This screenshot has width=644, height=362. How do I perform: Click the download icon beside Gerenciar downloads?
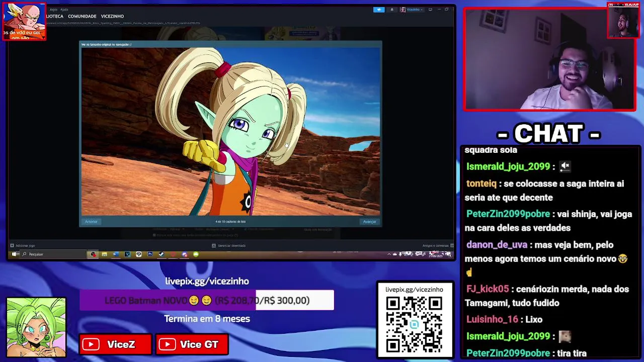click(214, 246)
